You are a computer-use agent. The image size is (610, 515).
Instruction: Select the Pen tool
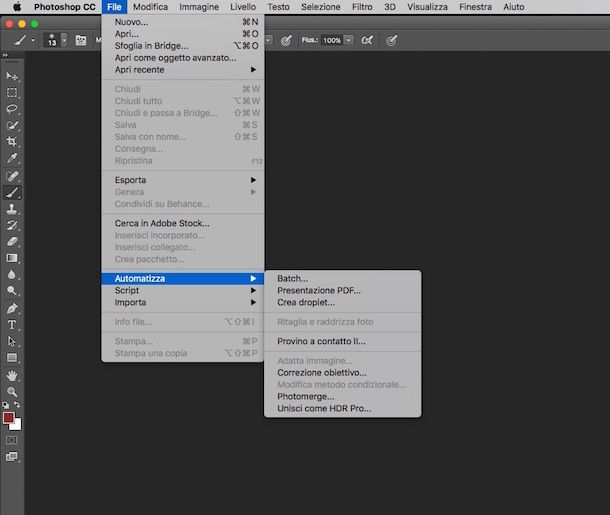(12, 308)
